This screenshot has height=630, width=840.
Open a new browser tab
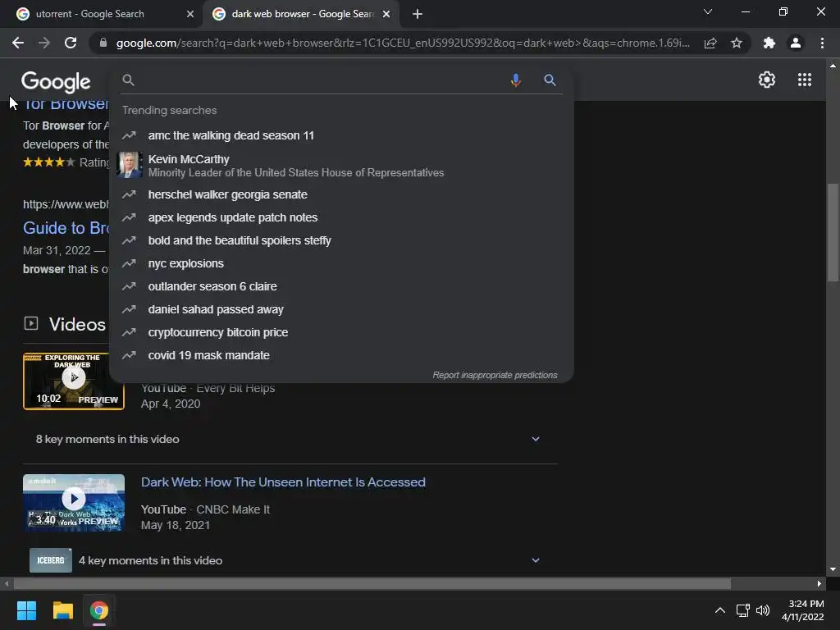click(418, 14)
